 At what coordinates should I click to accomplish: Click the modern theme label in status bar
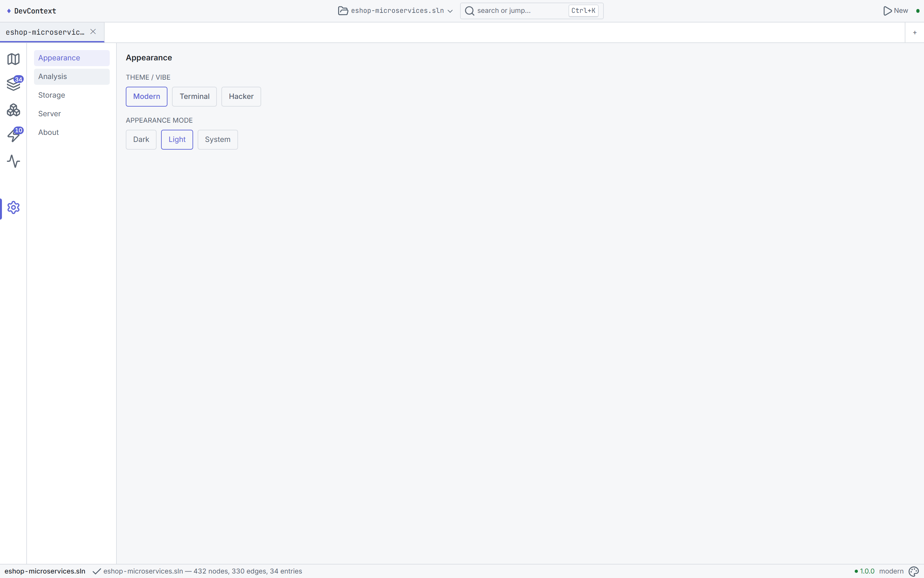coord(891,571)
